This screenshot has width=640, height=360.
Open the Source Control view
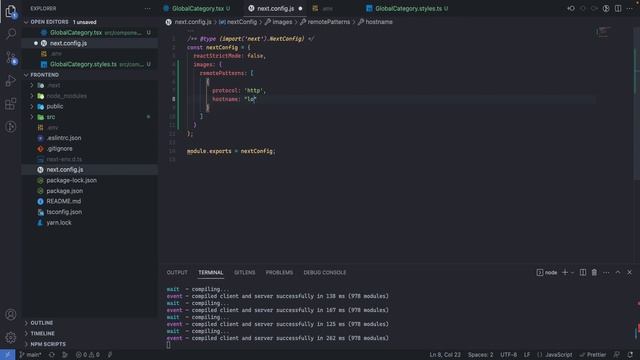point(11,58)
